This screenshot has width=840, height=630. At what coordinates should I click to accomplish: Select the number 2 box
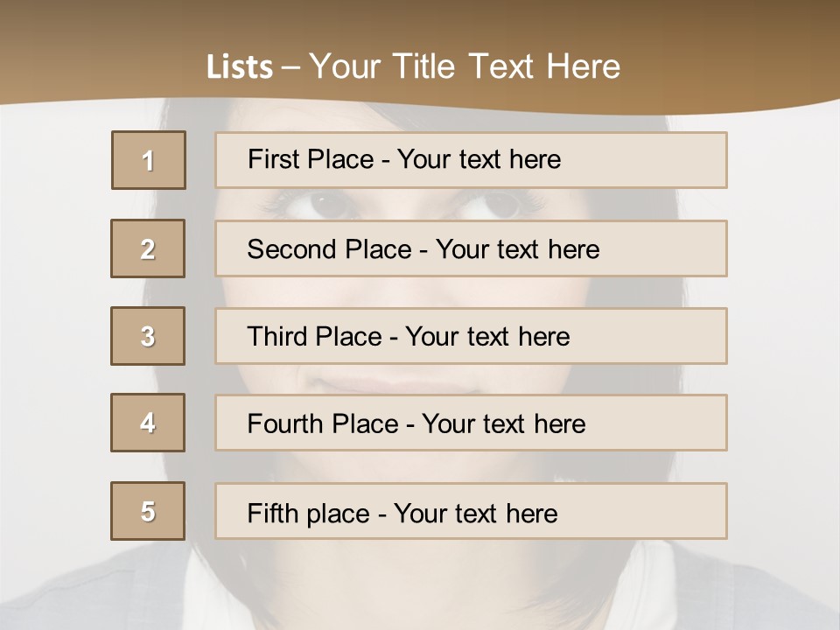(148, 248)
